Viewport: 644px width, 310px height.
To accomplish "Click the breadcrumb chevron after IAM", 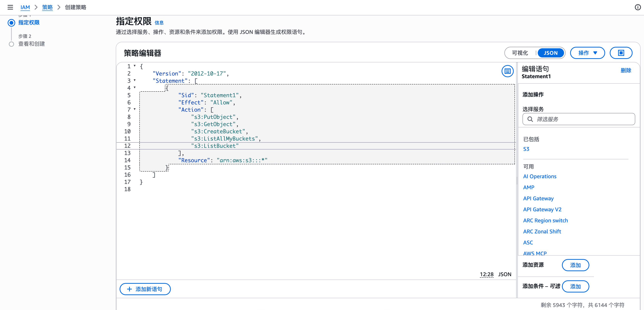I will pyautogui.click(x=36, y=7).
